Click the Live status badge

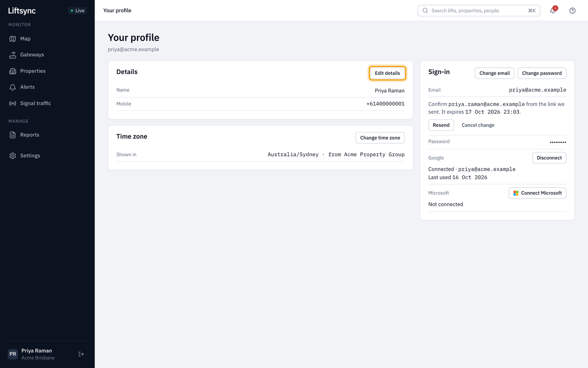(77, 11)
